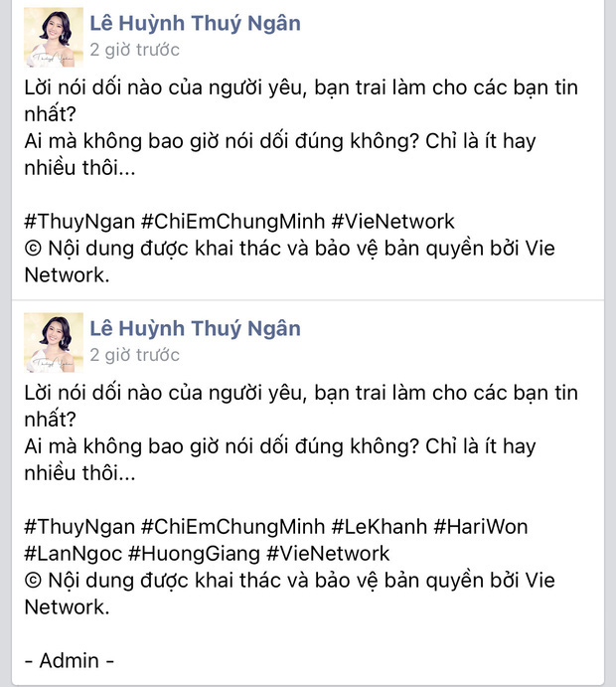The image size is (616, 687).
Task: Open the second post's '2 giờ trước' timestamp
Action: click(x=135, y=355)
